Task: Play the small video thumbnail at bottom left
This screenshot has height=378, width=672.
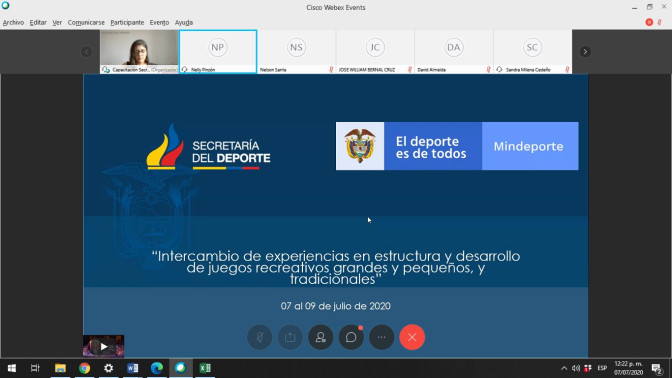Action: pyautogui.click(x=103, y=346)
